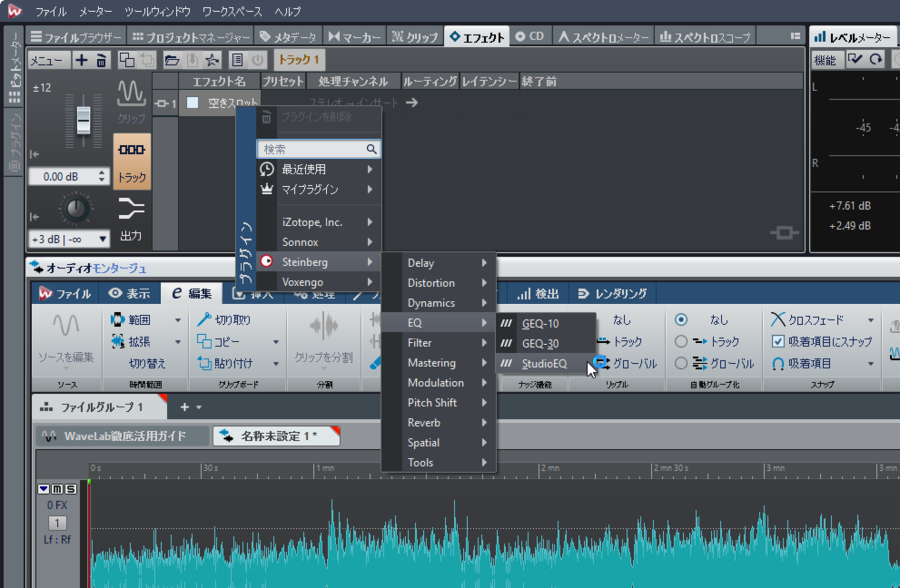Choose StudioEQ from the EQ submenu

pos(545,363)
